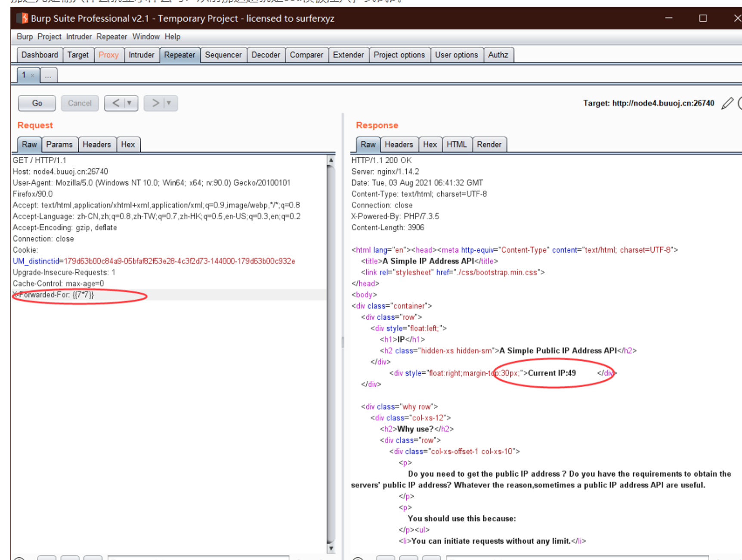Show the Raw view of the response
The height and width of the screenshot is (560, 742).
tap(368, 145)
